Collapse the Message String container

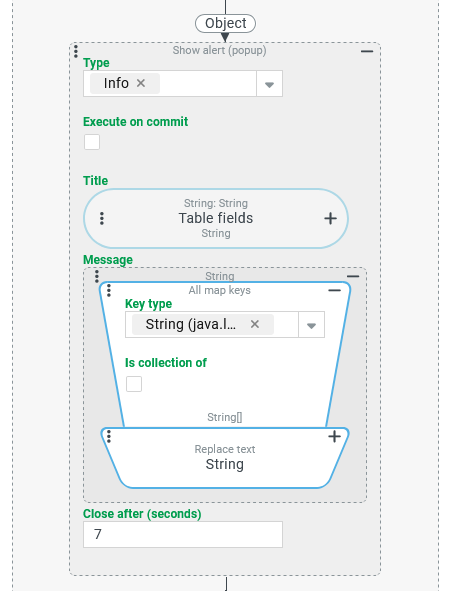pyautogui.click(x=353, y=276)
